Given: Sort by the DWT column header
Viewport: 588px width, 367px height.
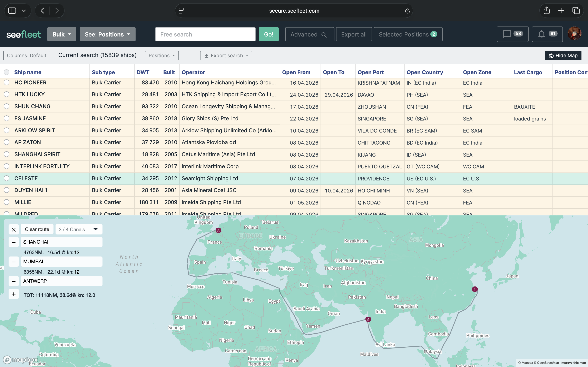Looking at the screenshot, I should click(x=143, y=72).
